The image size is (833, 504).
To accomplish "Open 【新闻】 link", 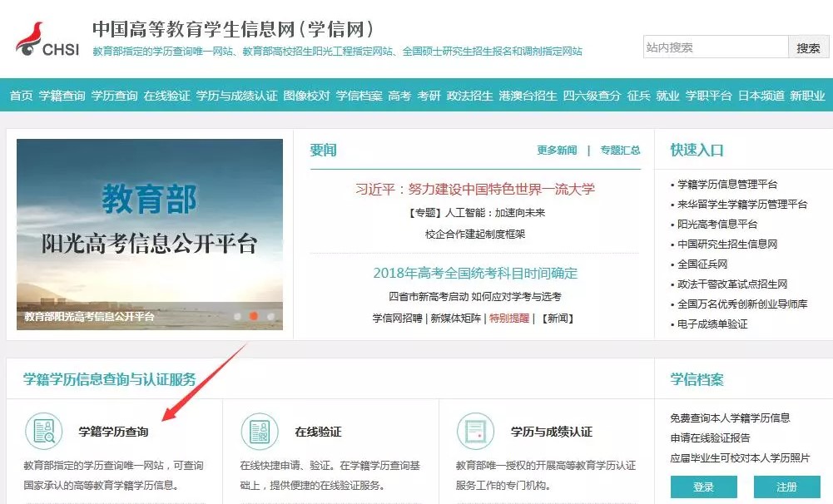I will (558, 319).
